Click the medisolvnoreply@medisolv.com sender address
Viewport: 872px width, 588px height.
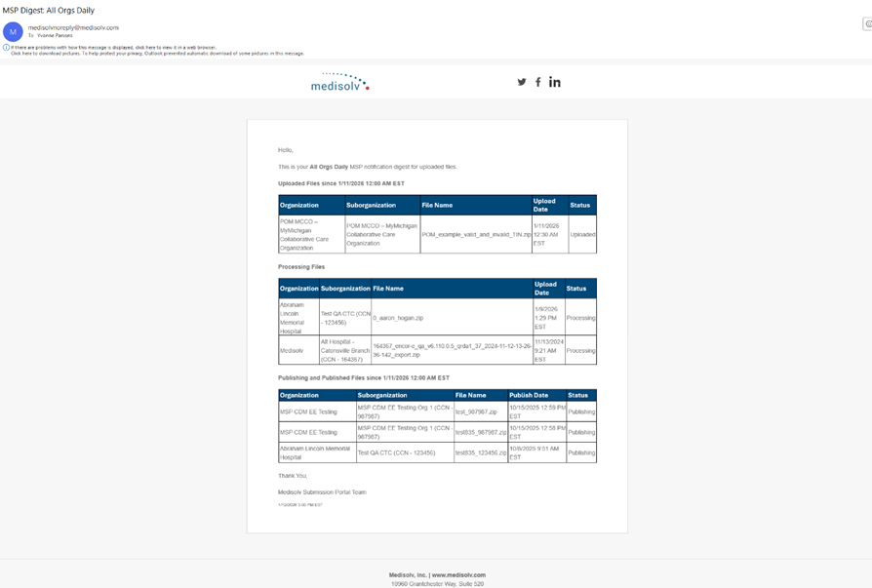point(73,27)
